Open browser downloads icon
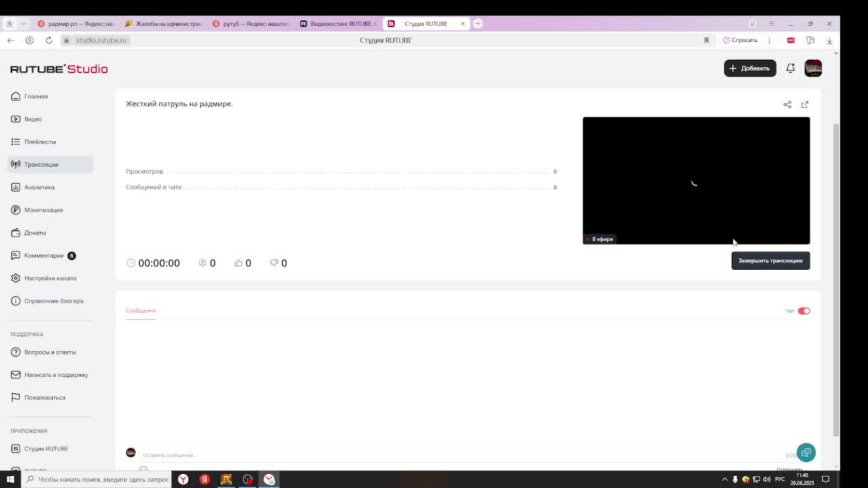This screenshot has width=868, height=488. point(829,41)
